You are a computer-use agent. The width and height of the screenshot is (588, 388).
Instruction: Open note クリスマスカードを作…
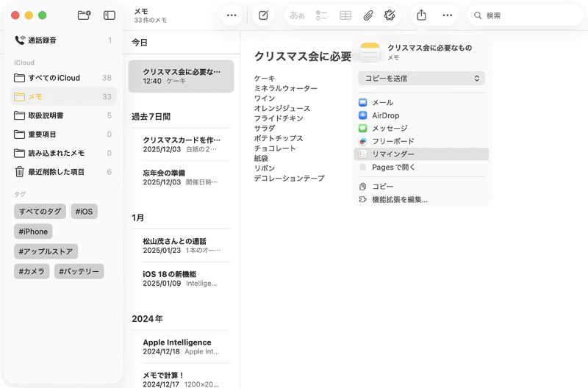click(181, 144)
